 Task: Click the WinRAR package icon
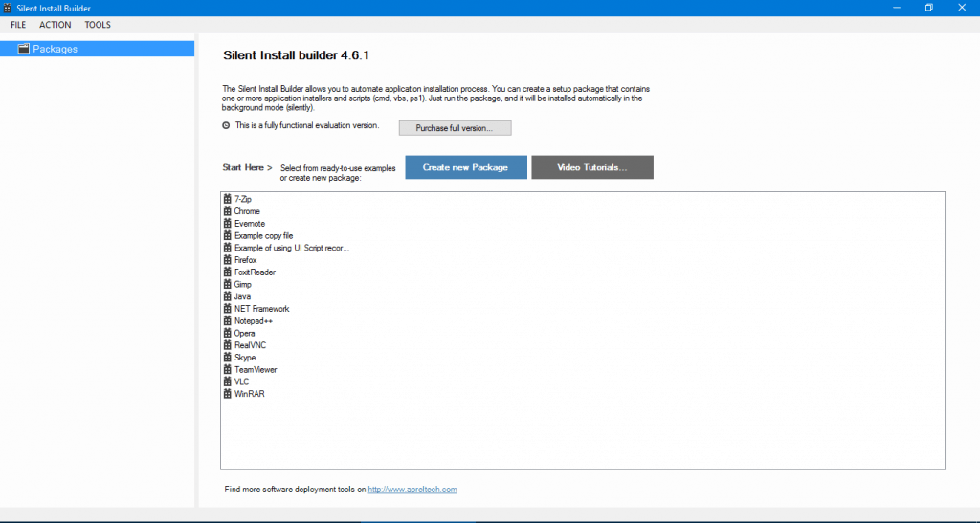pos(228,394)
